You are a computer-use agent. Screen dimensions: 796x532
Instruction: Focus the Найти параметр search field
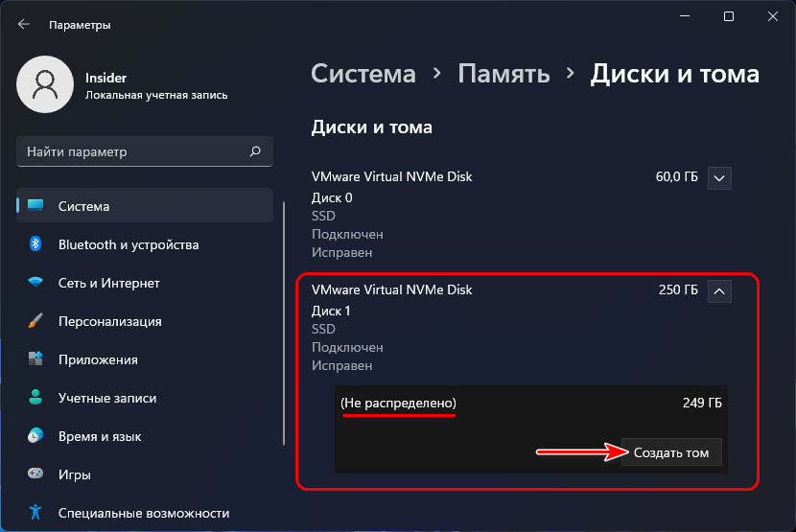point(145,151)
